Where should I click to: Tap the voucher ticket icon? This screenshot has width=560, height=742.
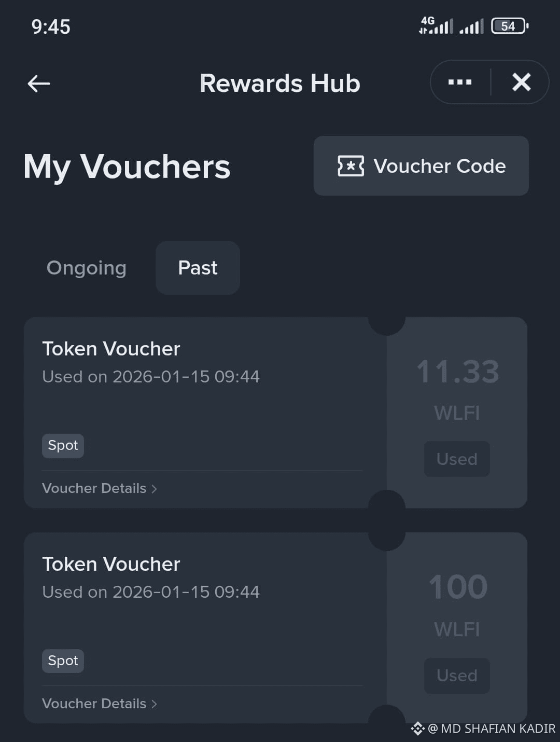(x=351, y=166)
